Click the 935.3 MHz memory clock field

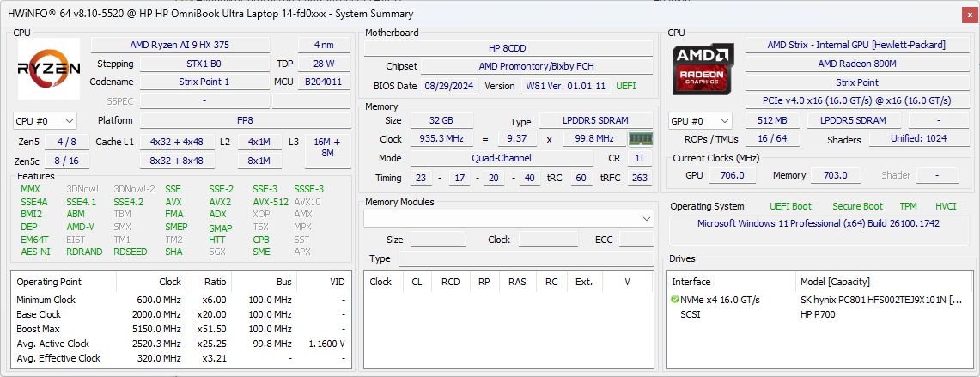441,139
